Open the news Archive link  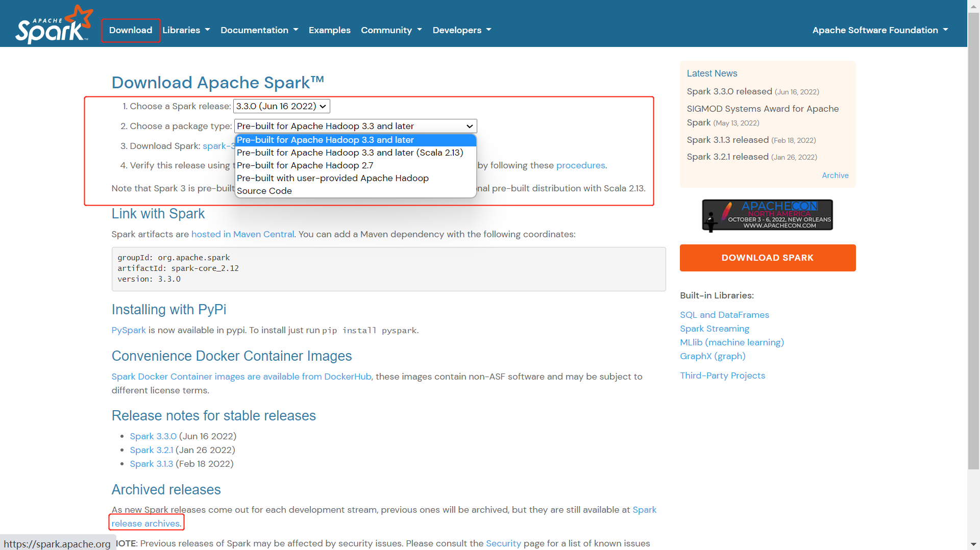[x=835, y=176]
